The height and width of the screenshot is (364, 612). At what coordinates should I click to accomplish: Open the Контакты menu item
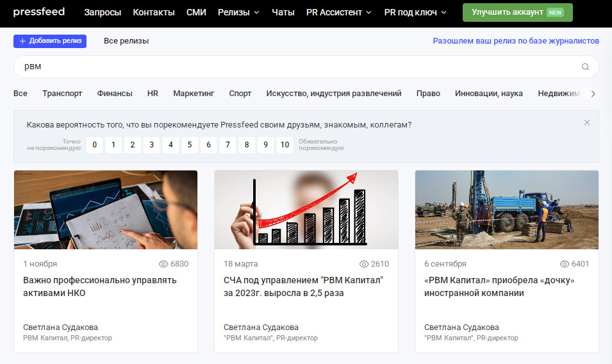[x=154, y=12]
